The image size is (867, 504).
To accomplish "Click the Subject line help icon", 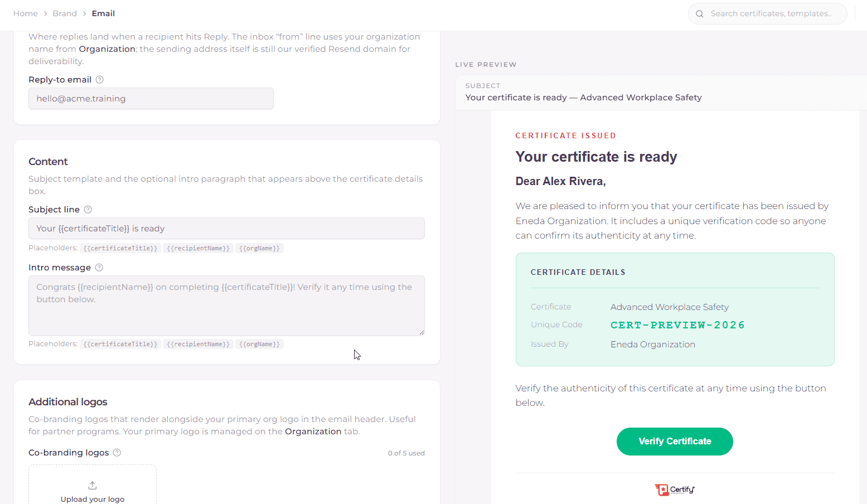I will coord(88,210).
